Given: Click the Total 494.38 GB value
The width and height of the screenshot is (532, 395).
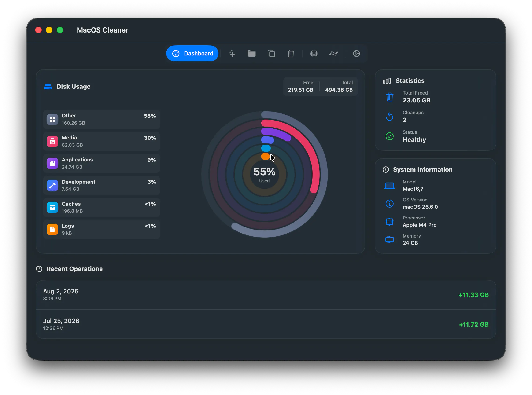Looking at the screenshot, I should (339, 90).
